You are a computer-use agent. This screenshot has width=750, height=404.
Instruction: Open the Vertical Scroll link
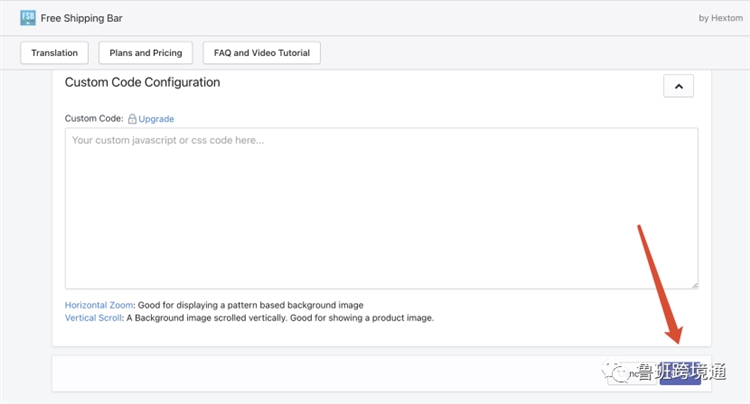click(x=93, y=318)
